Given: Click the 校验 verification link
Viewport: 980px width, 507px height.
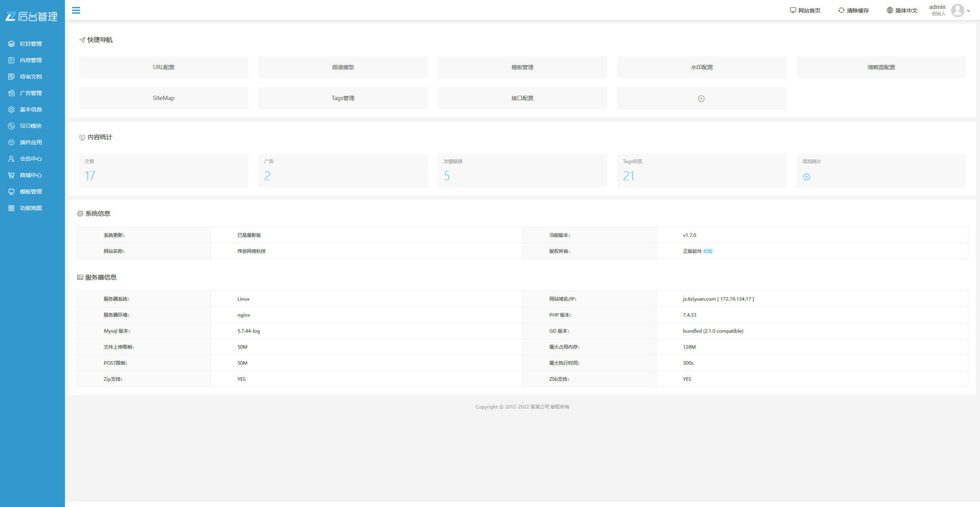Looking at the screenshot, I should click(x=708, y=251).
